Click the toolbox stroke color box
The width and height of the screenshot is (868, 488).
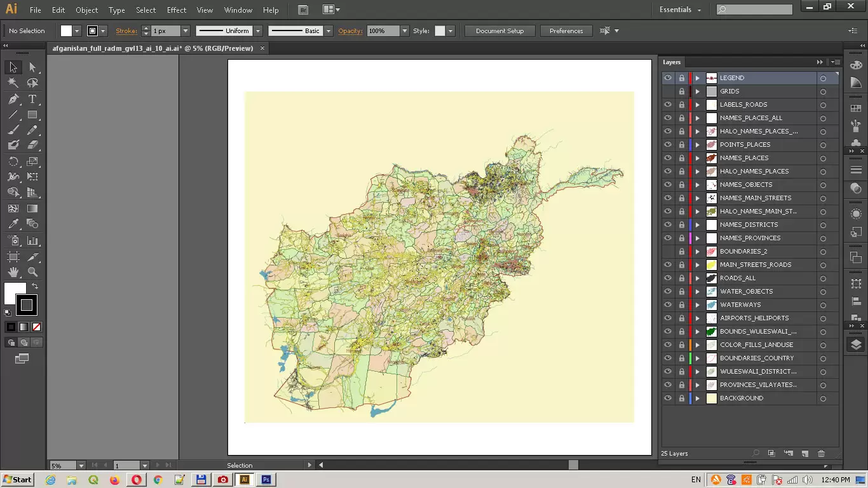pyautogui.click(x=27, y=306)
